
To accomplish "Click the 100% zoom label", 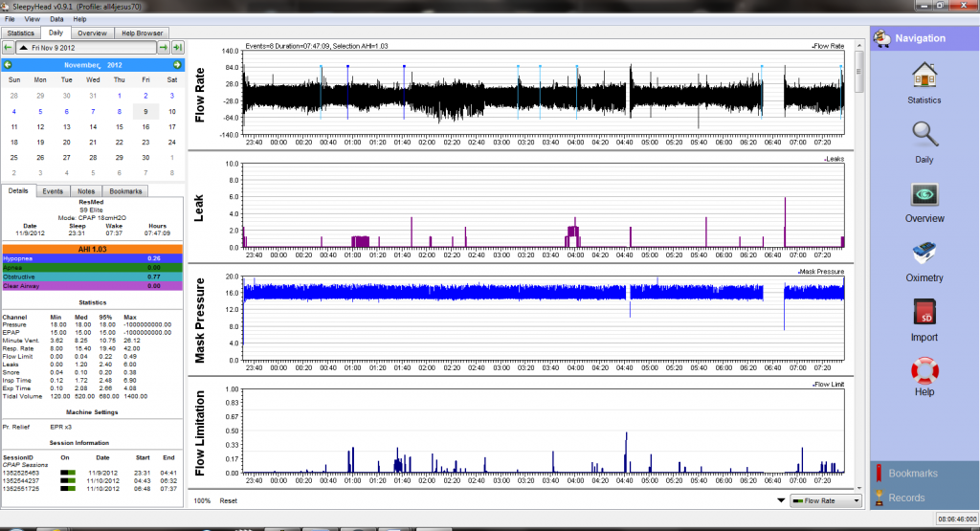I will pyautogui.click(x=202, y=500).
